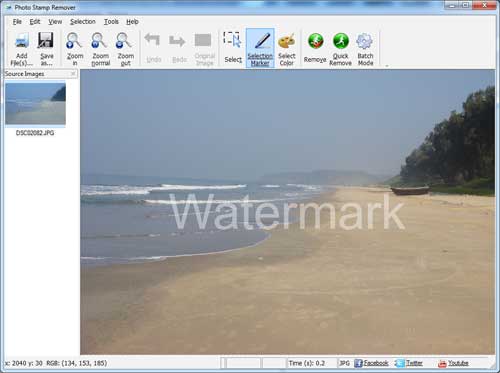Viewport: 500px width, 373px height.
Task: Toggle the Selection Marker tool
Action: (x=260, y=48)
